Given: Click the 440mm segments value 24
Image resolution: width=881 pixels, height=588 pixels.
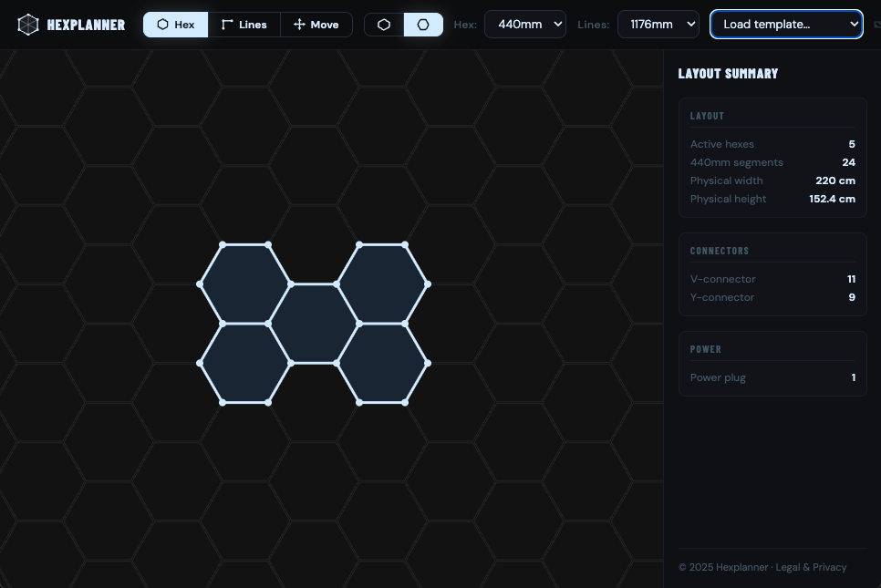Looking at the screenshot, I should tap(848, 162).
